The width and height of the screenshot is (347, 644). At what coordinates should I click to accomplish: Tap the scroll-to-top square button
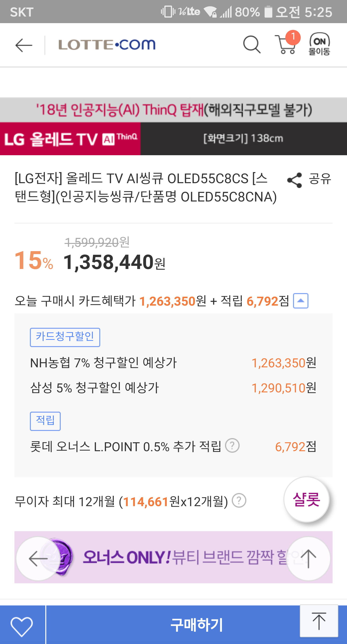tap(319, 620)
